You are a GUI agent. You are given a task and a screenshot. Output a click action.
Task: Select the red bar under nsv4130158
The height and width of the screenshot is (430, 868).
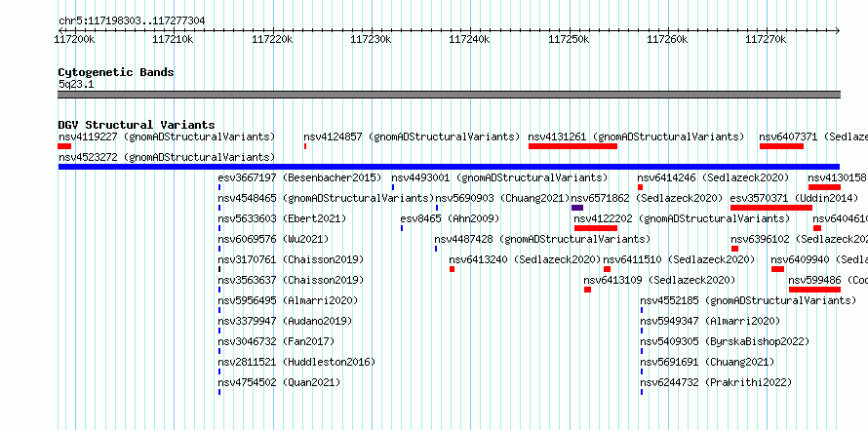coord(824,187)
